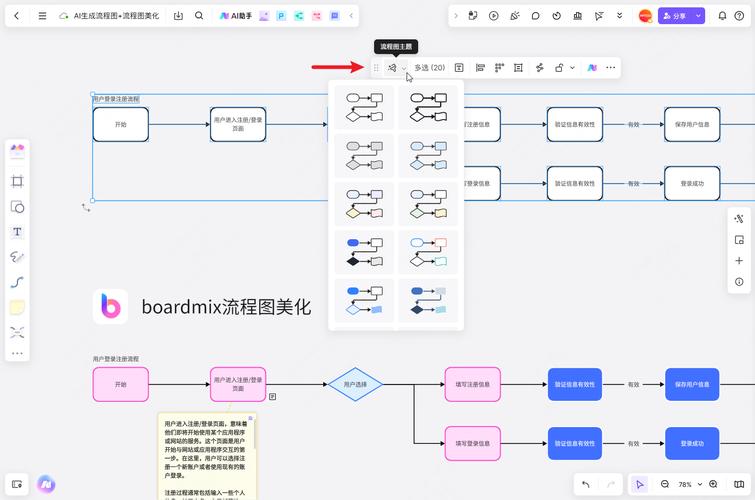The image size is (755, 500).
Task: Zoom out with minus magnifier
Action: (x=665, y=485)
